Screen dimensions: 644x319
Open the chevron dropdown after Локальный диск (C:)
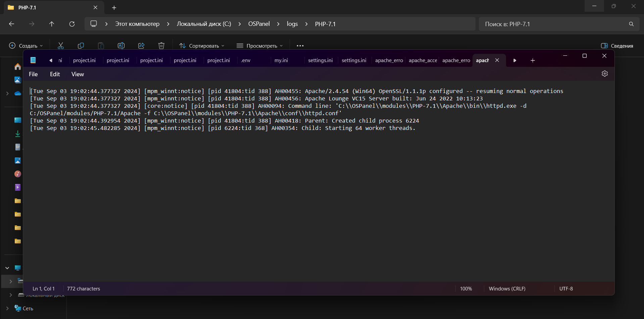[x=240, y=24]
